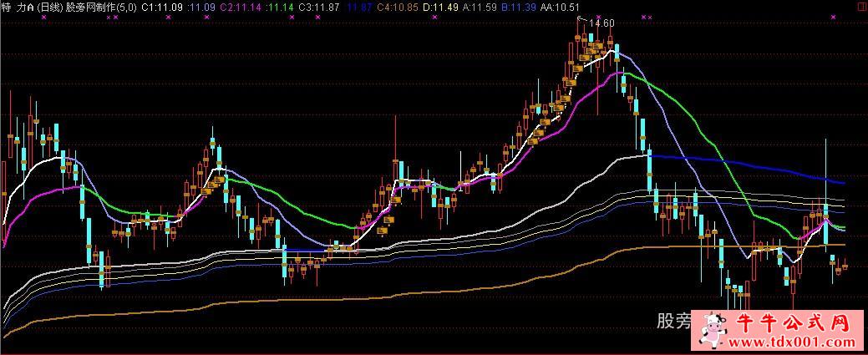868x355 pixels.
Task: Click the 股旁 watermark text near bottom
Action: tap(673, 322)
